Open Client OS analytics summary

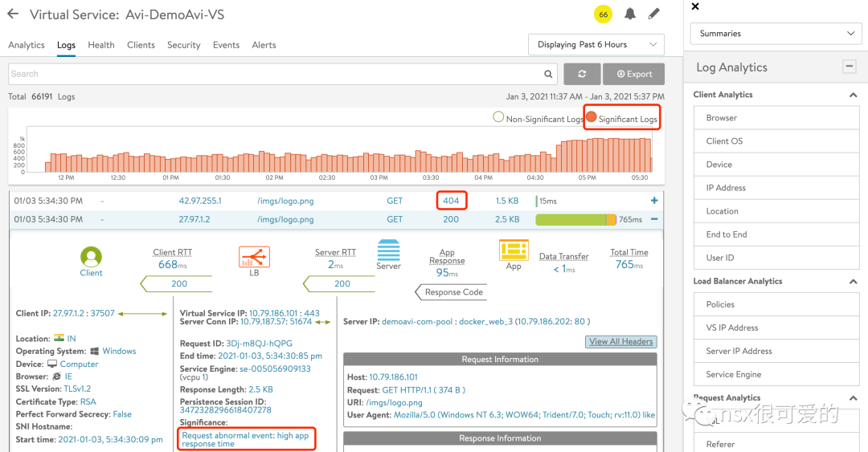click(x=776, y=141)
